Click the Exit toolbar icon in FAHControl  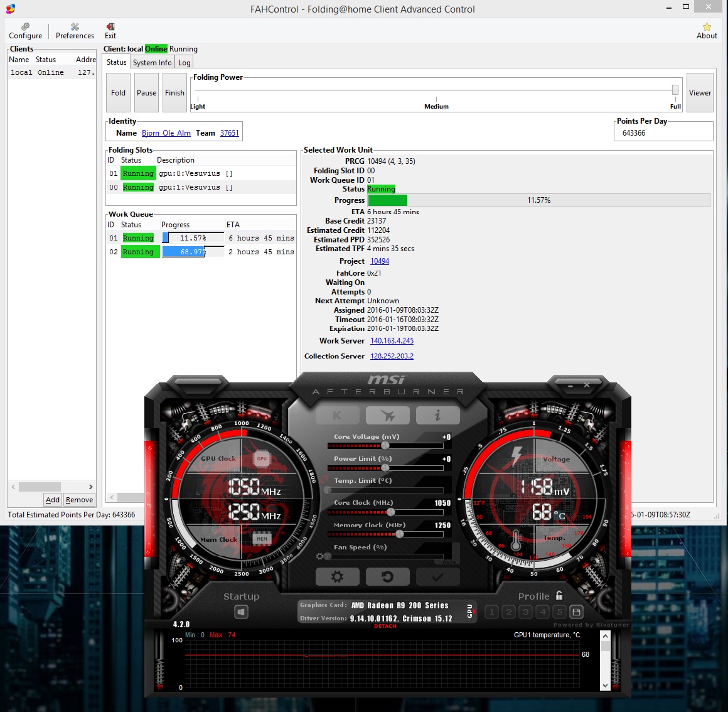[x=110, y=31]
